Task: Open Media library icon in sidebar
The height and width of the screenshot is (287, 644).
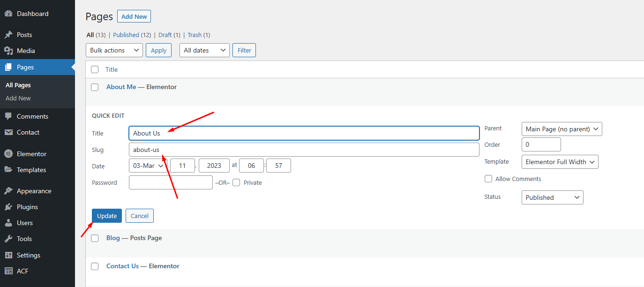Action: tap(8, 51)
